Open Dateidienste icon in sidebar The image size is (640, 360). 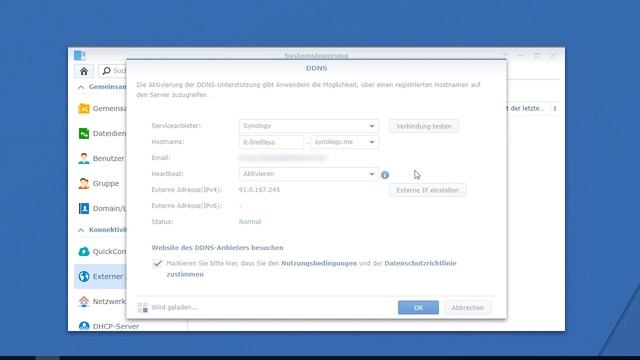pos(84,133)
